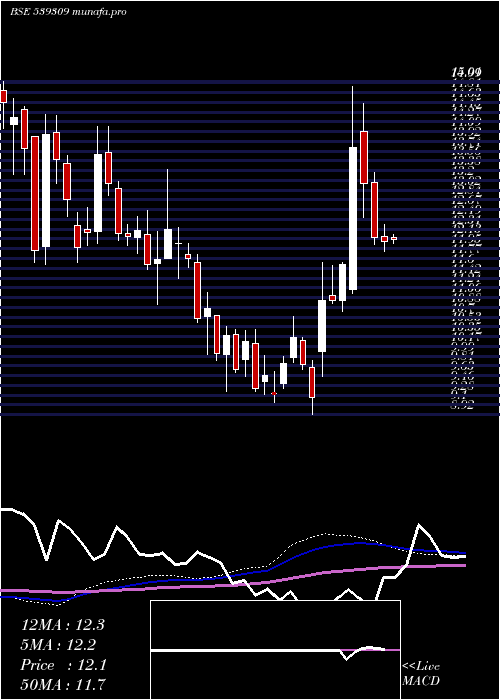Click the '5MA : 12.2' value

(x=58, y=645)
